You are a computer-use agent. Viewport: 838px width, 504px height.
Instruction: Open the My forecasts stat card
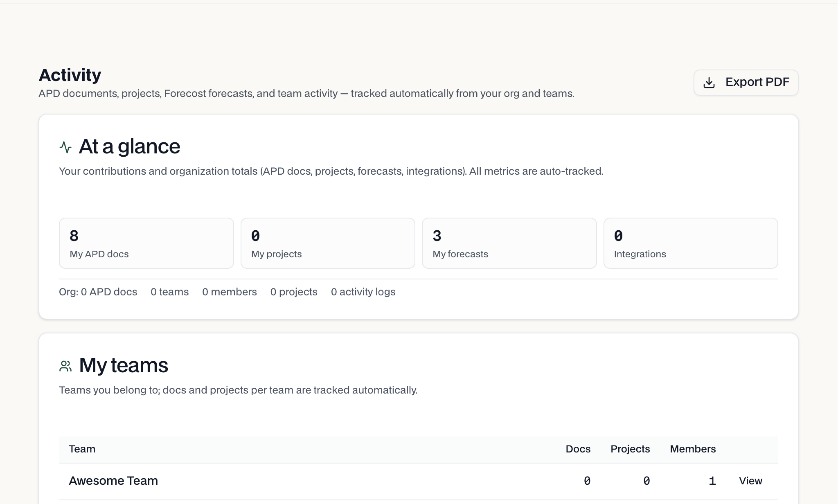(x=509, y=243)
